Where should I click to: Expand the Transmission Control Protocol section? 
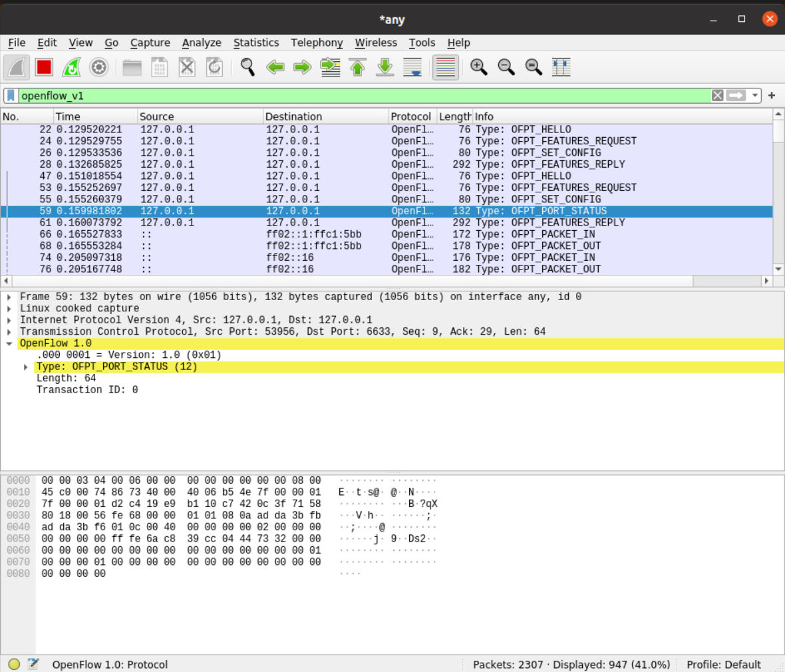(9, 332)
